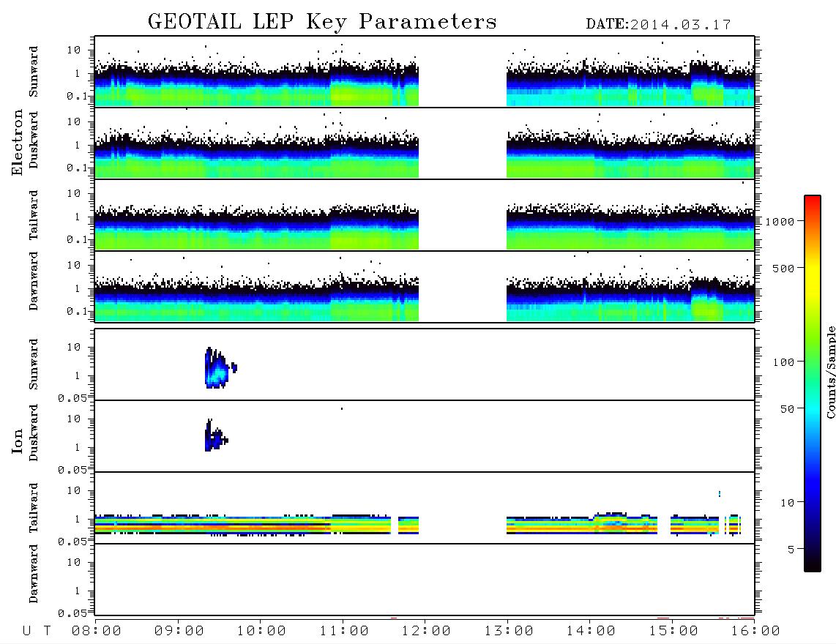Click the 10:00 time axis label
The height and width of the screenshot is (644, 836).
tap(261, 632)
